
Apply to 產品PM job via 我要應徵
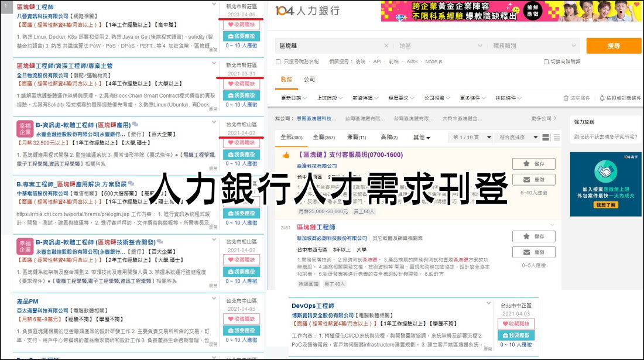[241, 331]
